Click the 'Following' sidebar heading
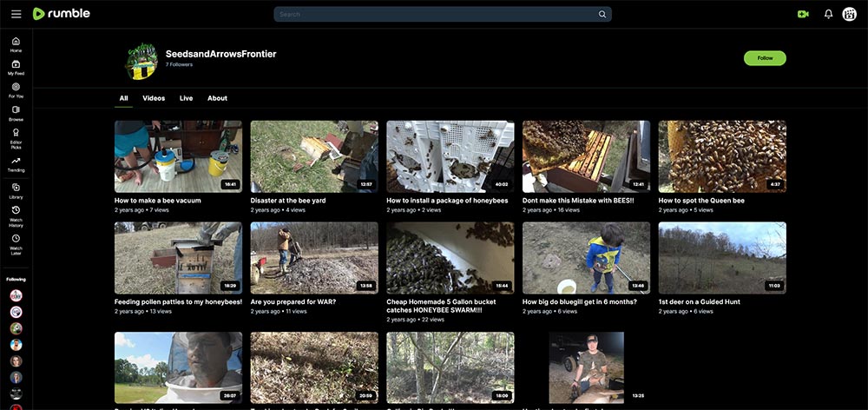Viewport: 868px width, 410px height. 16,279
